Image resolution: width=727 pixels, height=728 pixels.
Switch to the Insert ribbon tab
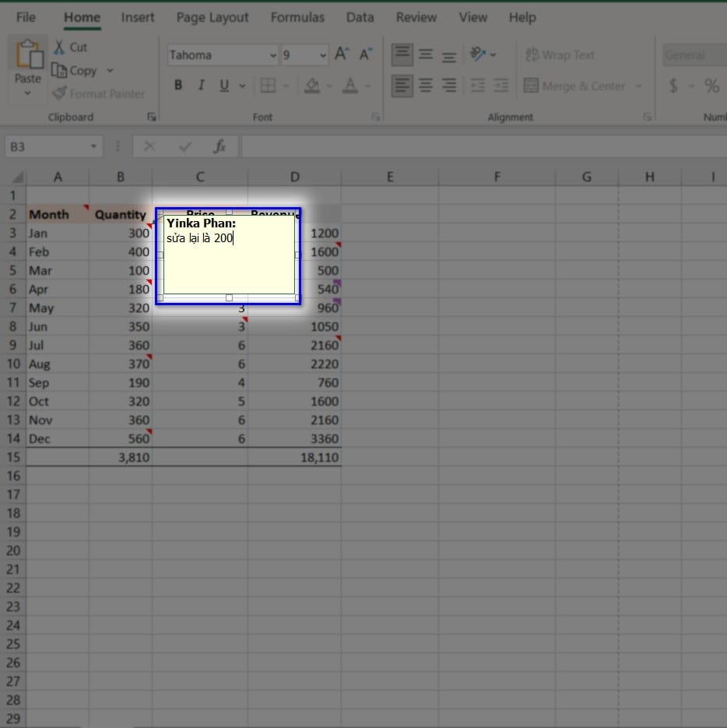click(138, 18)
